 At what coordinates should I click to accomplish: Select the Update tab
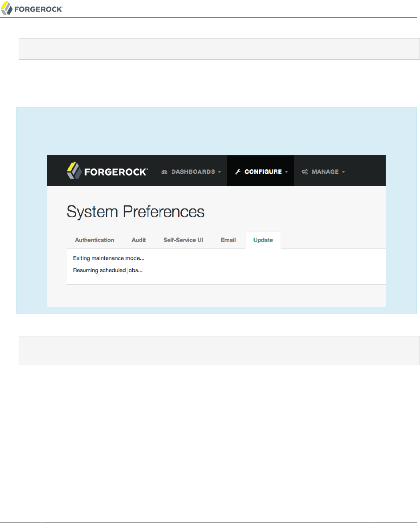tap(263, 240)
